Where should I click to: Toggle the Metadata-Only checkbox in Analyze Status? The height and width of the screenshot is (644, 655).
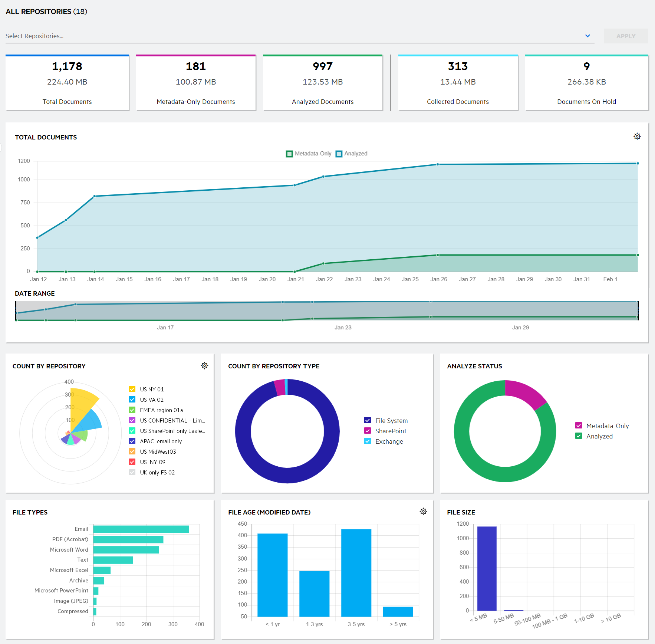pos(579,425)
